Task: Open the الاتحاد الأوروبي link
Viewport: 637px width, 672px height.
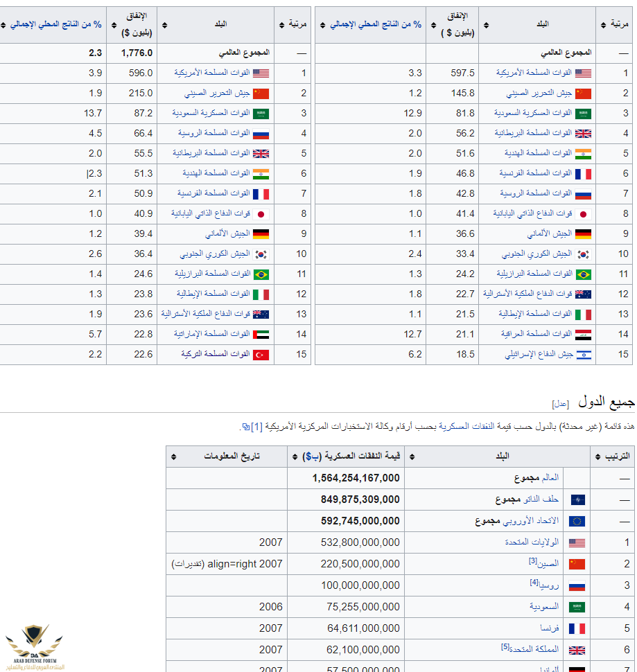Action: [x=537, y=521]
